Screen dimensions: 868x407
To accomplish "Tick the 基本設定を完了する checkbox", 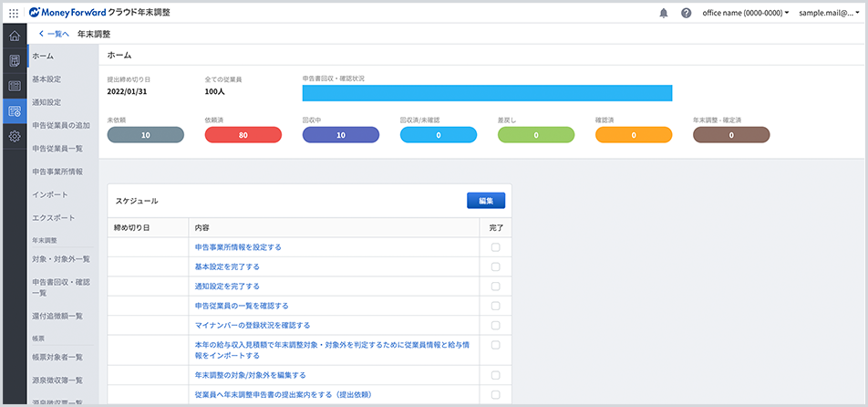I will (x=495, y=266).
